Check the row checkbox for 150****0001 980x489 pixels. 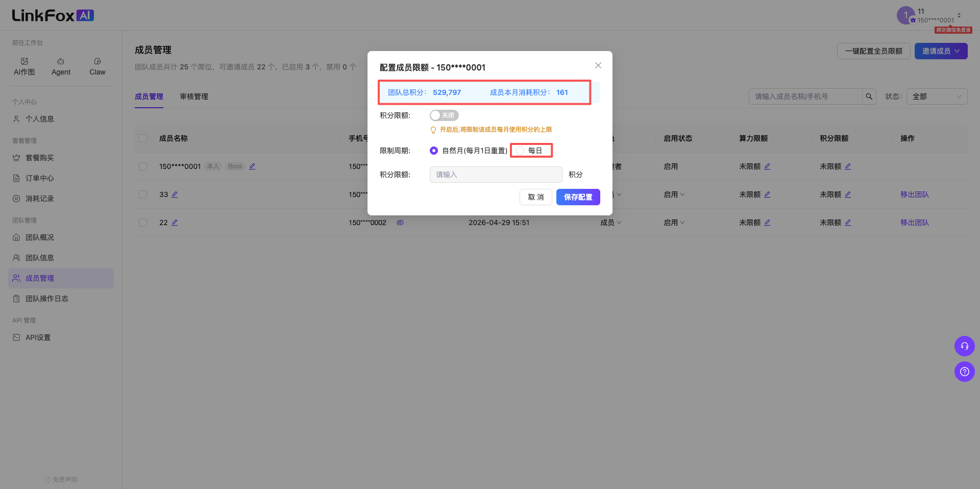pos(143,166)
